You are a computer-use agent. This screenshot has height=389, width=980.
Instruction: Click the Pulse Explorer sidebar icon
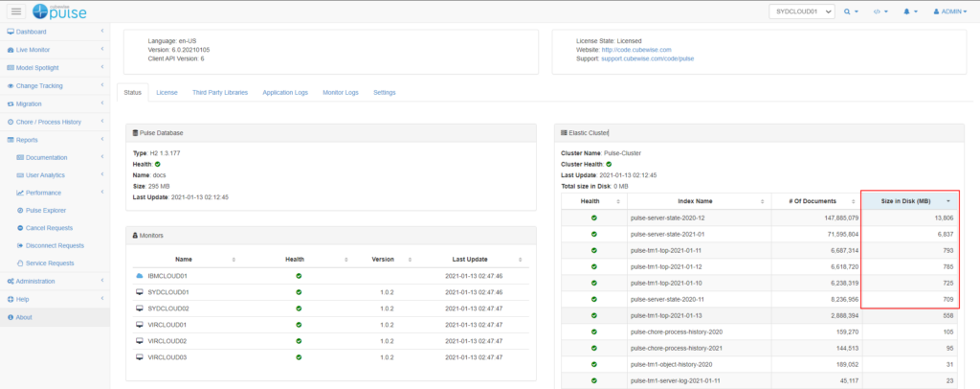click(20, 210)
